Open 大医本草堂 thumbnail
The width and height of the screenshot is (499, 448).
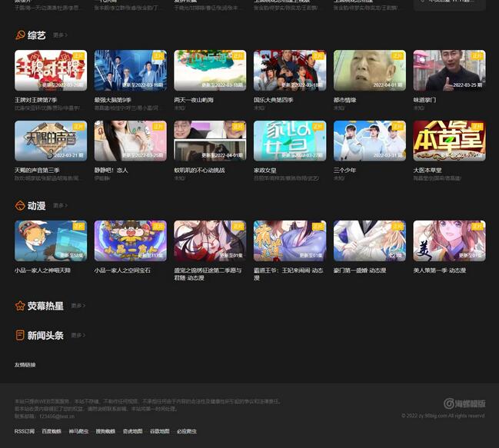point(449,141)
